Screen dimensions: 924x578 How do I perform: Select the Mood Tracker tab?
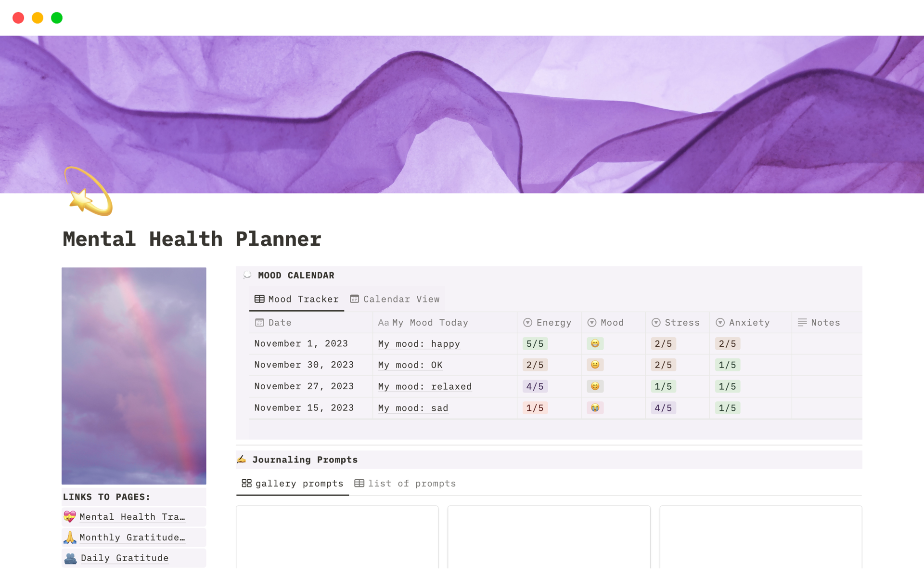click(x=296, y=299)
